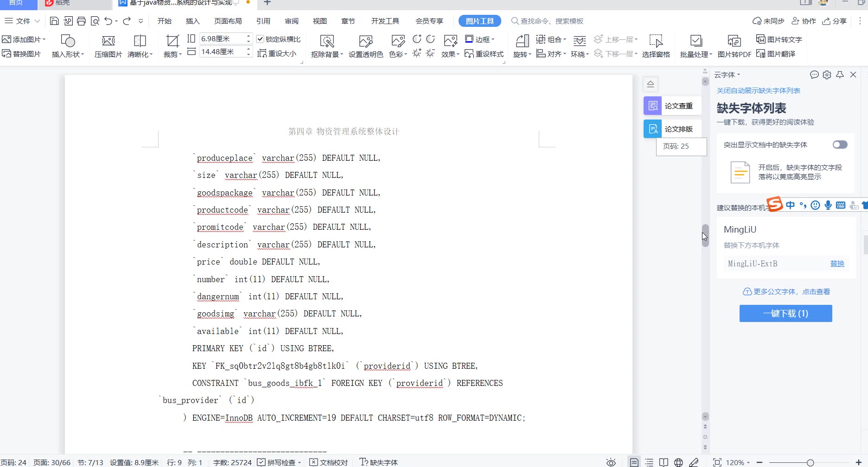Click 更多公文字体，点击查看 link
The image size is (868, 467).
click(786, 291)
